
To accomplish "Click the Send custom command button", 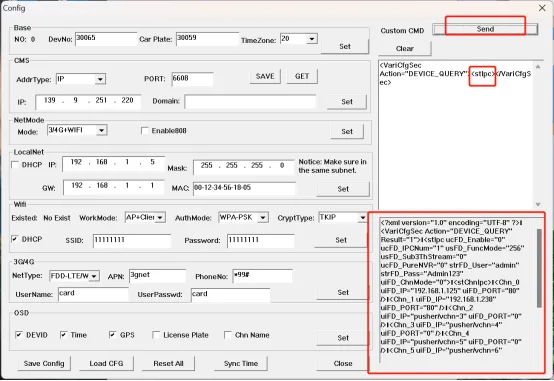I will [x=485, y=29].
